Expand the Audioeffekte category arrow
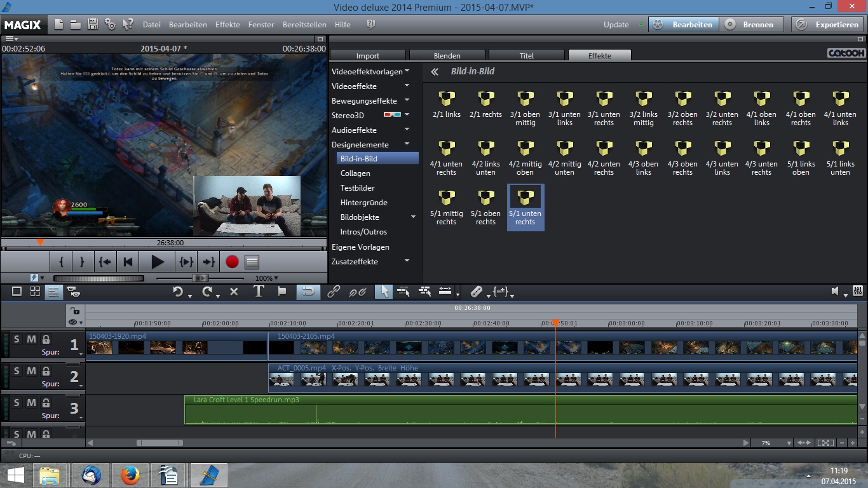The width and height of the screenshot is (868, 488). (x=407, y=129)
